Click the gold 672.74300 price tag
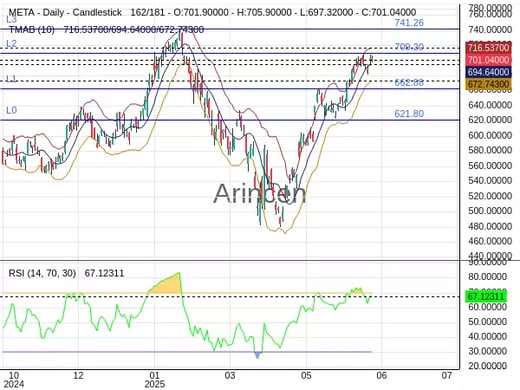Image resolution: width=520 pixels, height=390 pixels. pyautogui.click(x=488, y=84)
